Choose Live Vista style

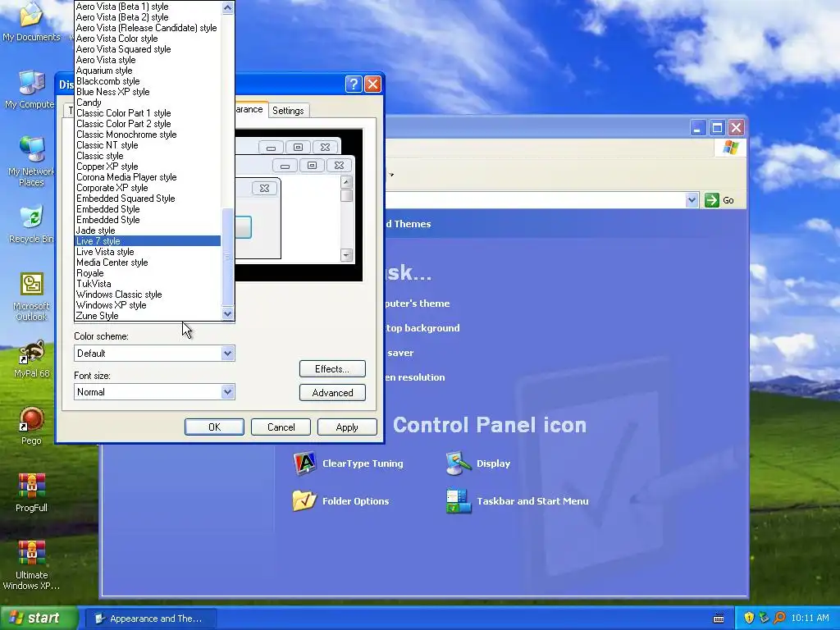click(148, 252)
